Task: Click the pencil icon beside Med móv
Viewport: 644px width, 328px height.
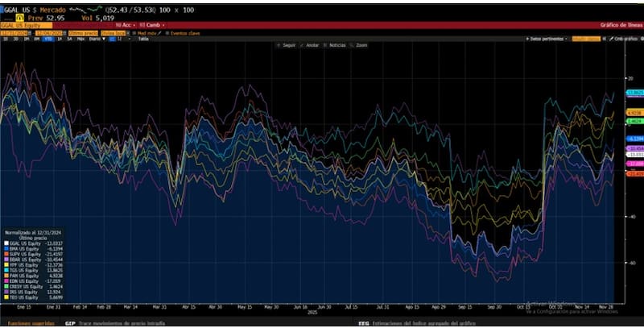Action: click(x=159, y=33)
